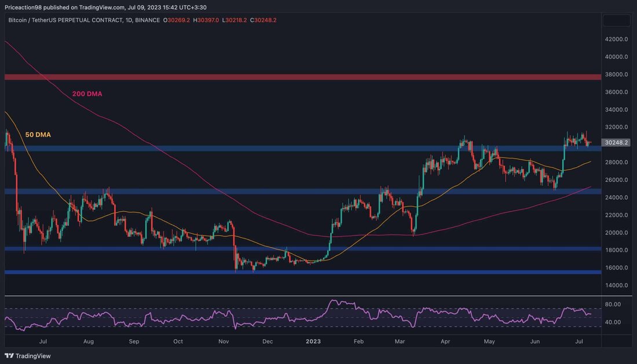Click the 20000.0 price axis label

click(x=616, y=233)
